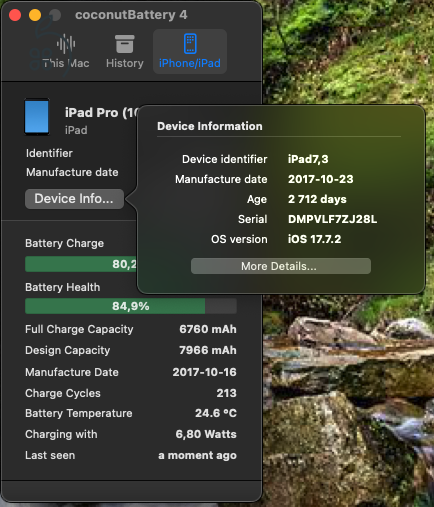The height and width of the screenshot is (507, 434).
Task: Click the Battery Health label
Action: [63, 287]
